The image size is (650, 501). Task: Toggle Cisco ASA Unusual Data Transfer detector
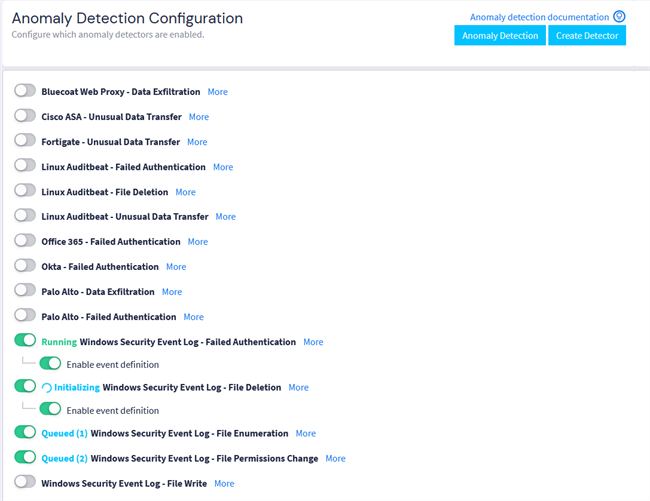25,116
